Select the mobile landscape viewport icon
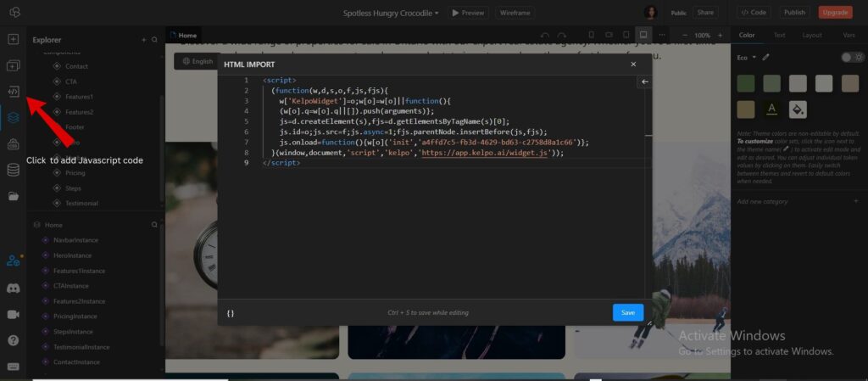The image size is (868, 381). [609, 35]
